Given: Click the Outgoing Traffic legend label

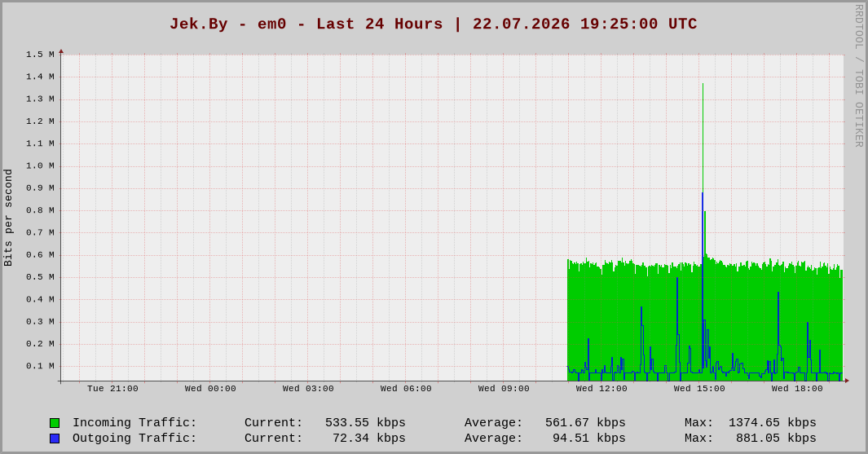Looking at the screenshot, I should (134, 439).
